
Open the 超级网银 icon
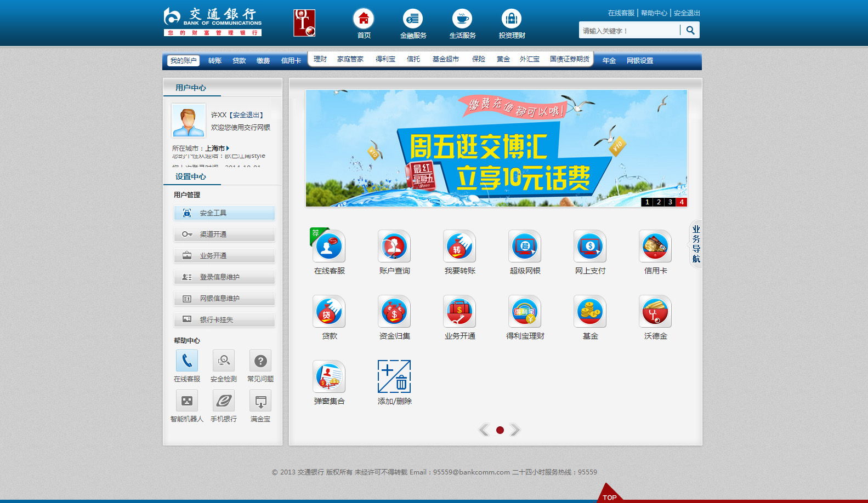525,246
